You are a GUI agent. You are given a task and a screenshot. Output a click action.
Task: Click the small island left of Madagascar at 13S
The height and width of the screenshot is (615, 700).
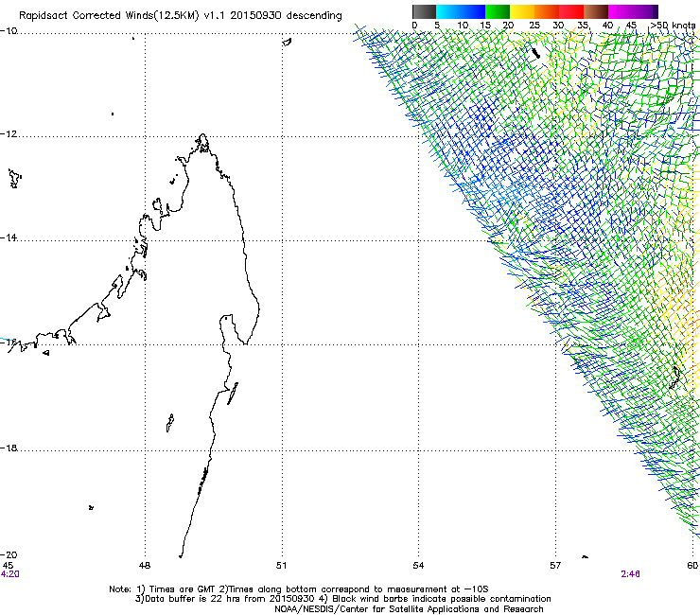pos(14,178)
